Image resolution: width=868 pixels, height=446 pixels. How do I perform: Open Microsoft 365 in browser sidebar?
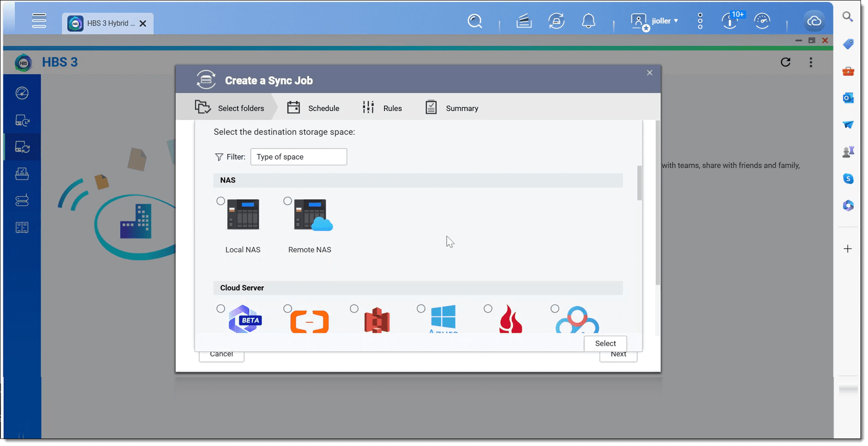(848, 206)
